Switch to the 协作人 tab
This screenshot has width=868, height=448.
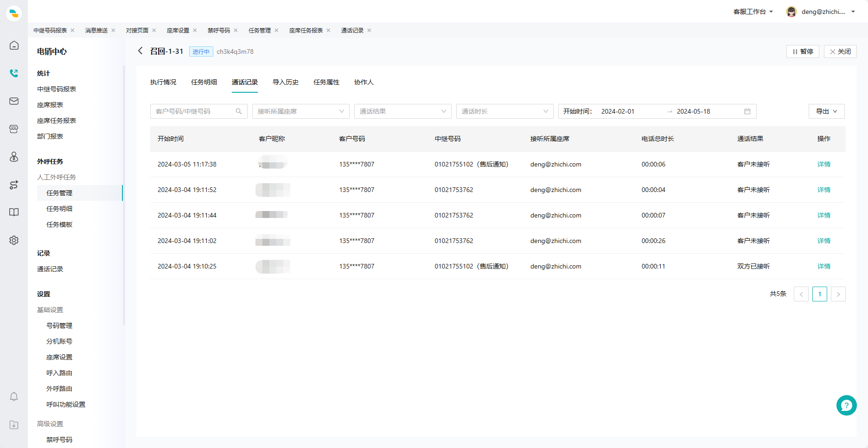(364, 82)
